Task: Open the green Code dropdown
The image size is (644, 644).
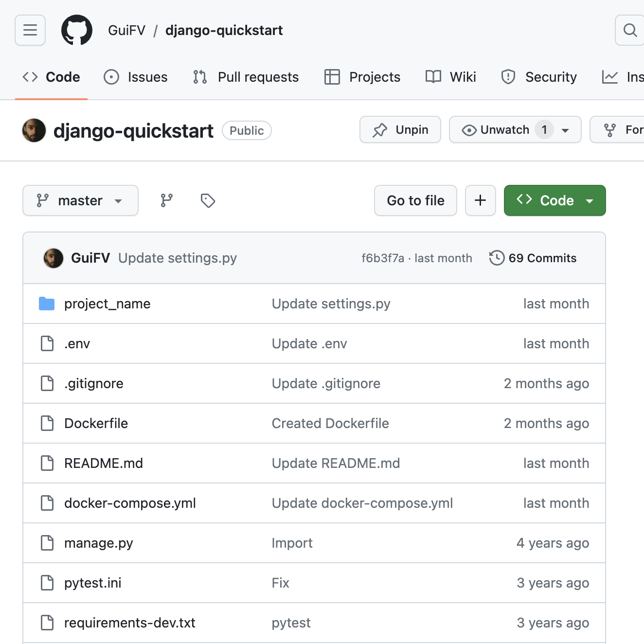Action: [555, 200]
